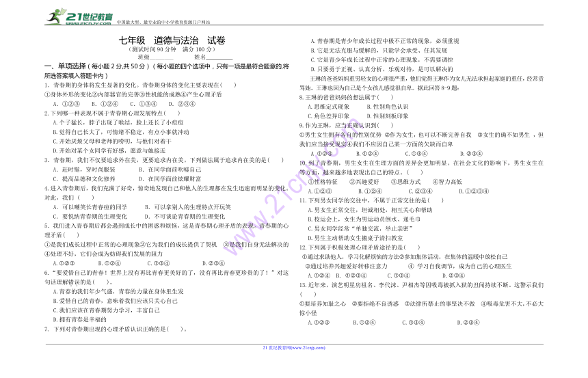
Task: Click question 3 stem about 追求内在美
Action: (x=164, y=160)
